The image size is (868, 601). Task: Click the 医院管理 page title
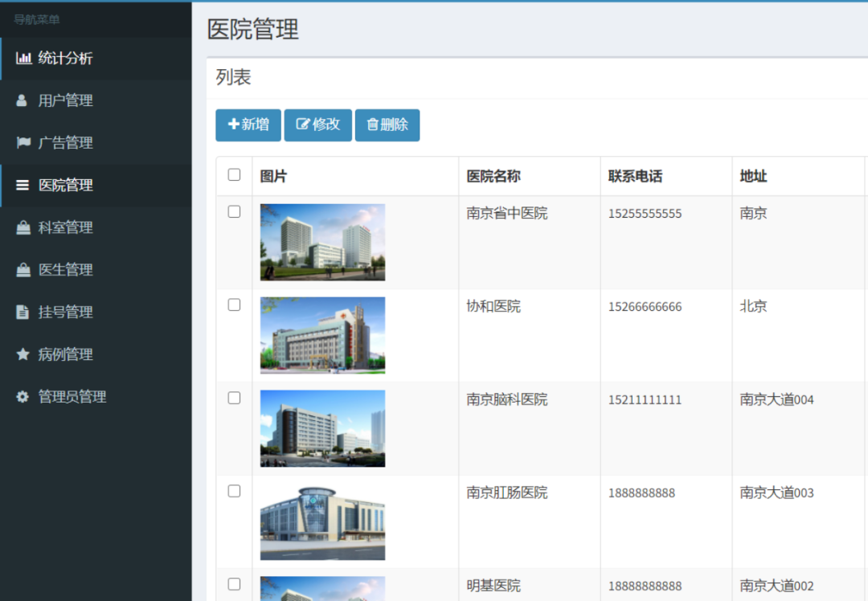pyautogui.click(x=253, y=30)
